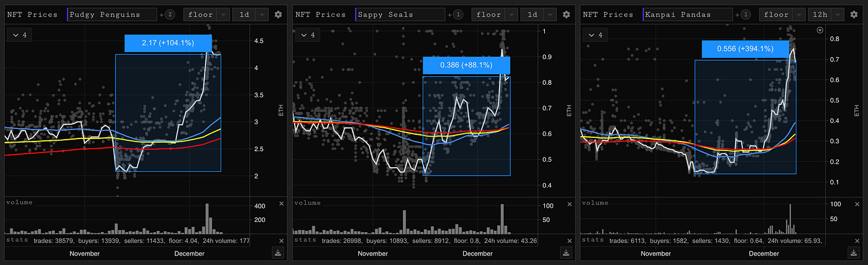
Task: Expand the 4 indicators legend on Kanpai Pandas chart
Action: (596, 36)
